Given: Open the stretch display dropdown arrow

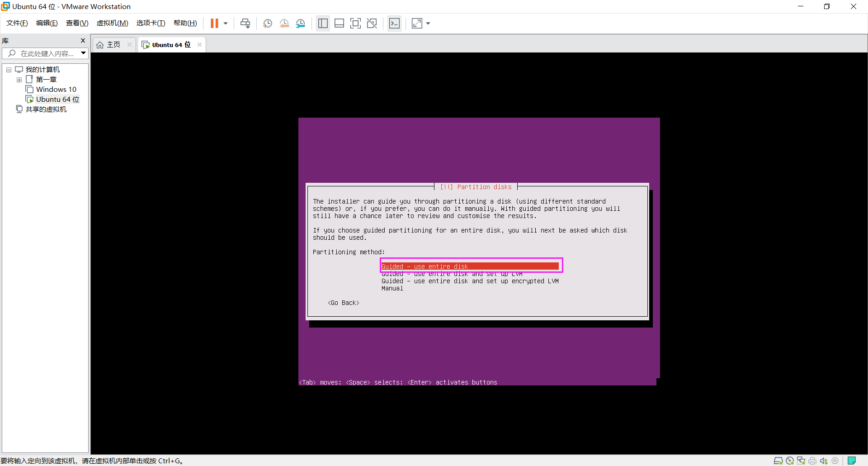Looking at the screenshot, I should tap(428, 24).
